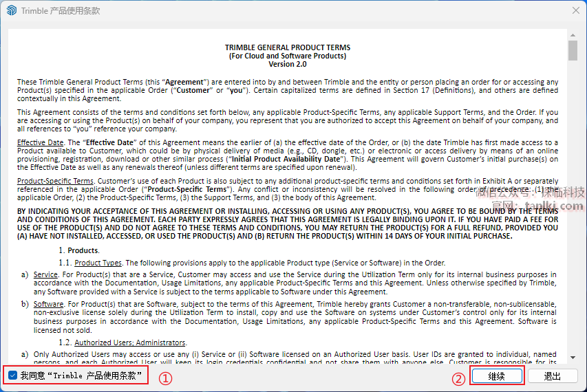Click the underlined 'Effective Date' term
587x392 pixels.
click(40, 142)
